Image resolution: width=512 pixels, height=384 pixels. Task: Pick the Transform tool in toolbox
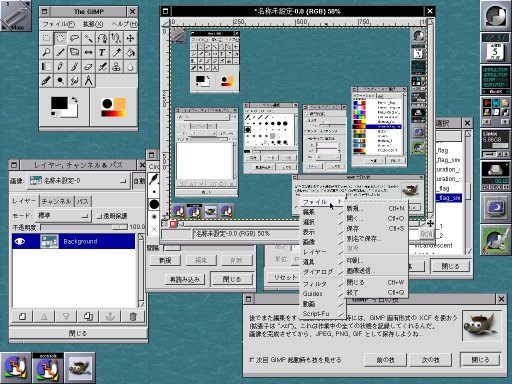[74, 52]
